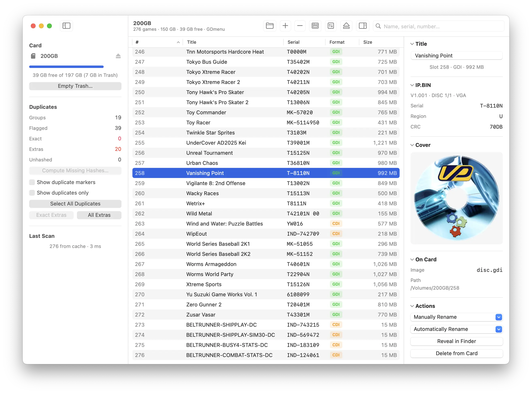532x394 pixels.
Task: Eject 200GB card in sidebar
Action: (x=118, y=56)
